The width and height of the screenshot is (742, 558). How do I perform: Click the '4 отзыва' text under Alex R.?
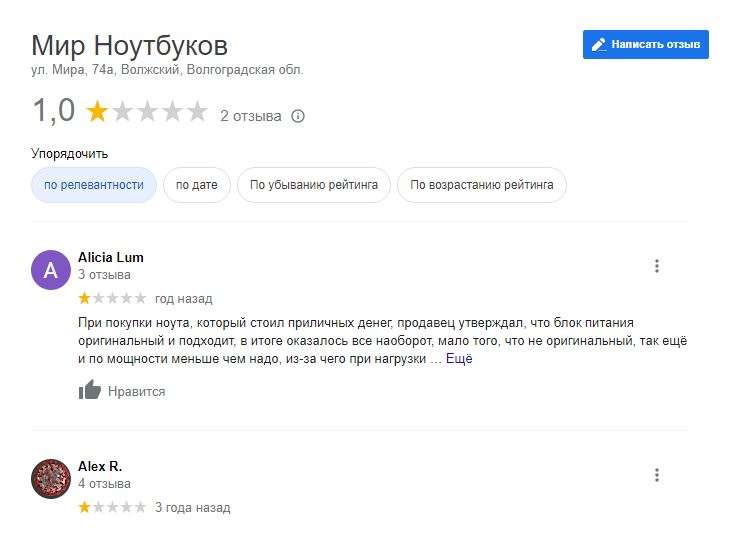point(104,484)
